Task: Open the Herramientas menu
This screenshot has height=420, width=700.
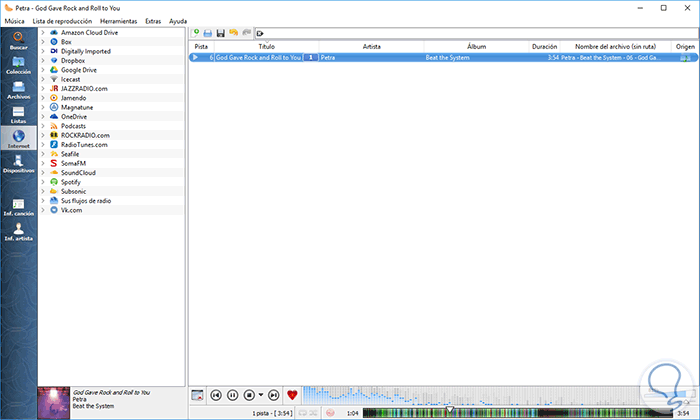Action: point(118,21)
